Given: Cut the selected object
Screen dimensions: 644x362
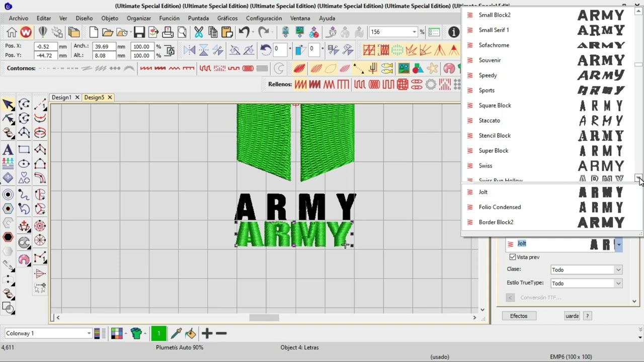Looking at the screenshot, I should [x=199, y=33].
